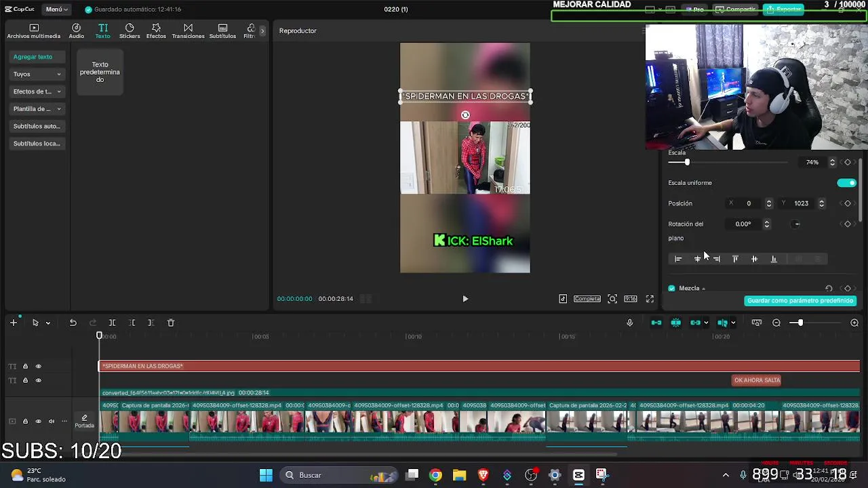Open Archivos multimedia tab
Screen dimensions: 868x488
point(34,31)
